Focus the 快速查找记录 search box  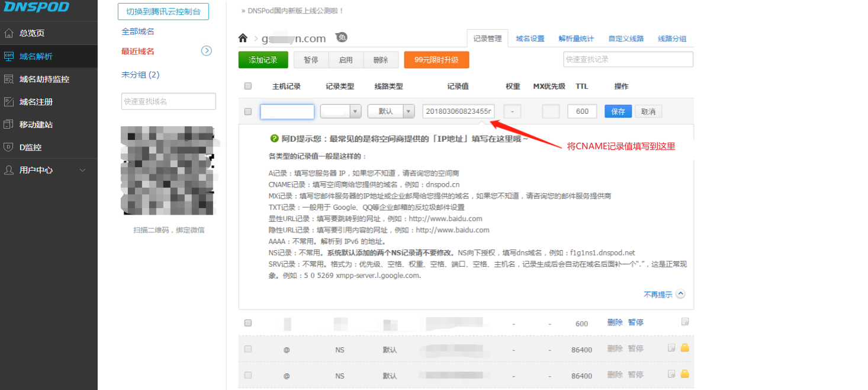(628, 59)
